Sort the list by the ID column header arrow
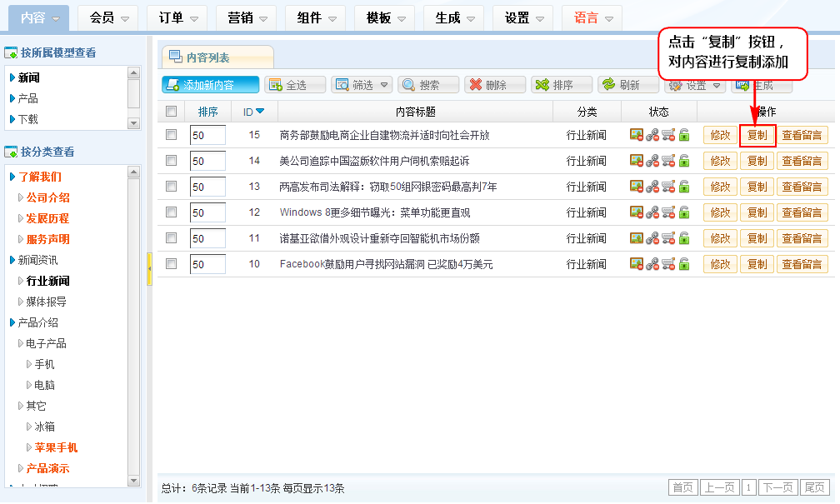Image resolution: width=840 pixels, height=504 pixels. pyautogui.click(x=260, y=112)
